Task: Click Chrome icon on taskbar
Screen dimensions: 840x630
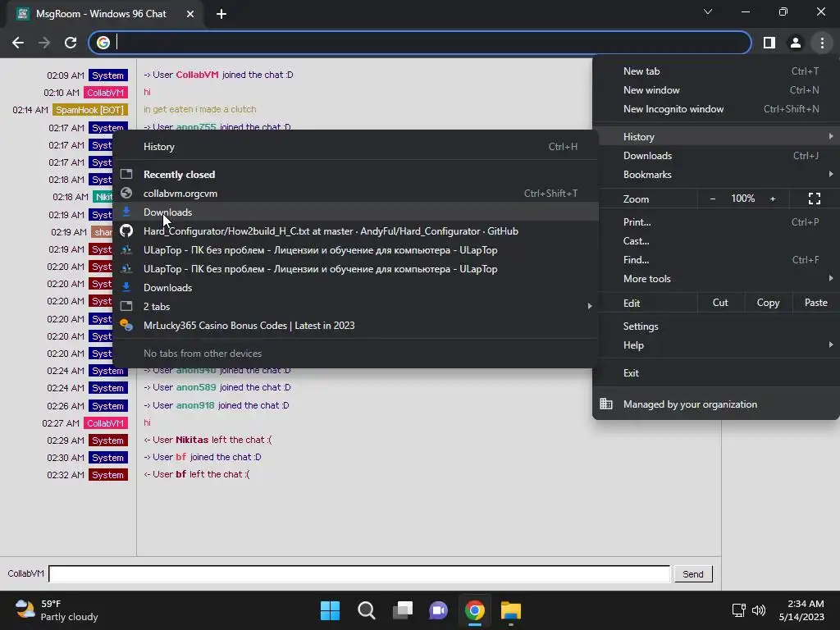Action: 475,610
